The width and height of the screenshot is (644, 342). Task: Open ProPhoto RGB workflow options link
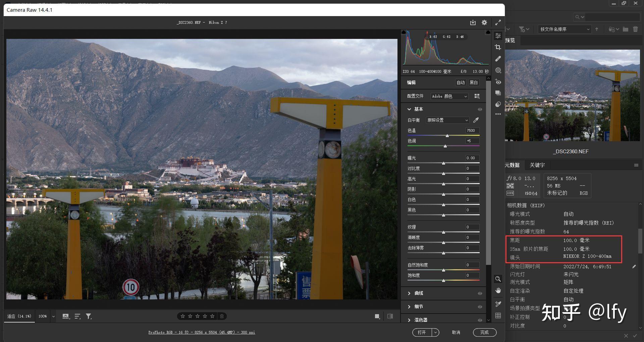[x=202, y=332]
